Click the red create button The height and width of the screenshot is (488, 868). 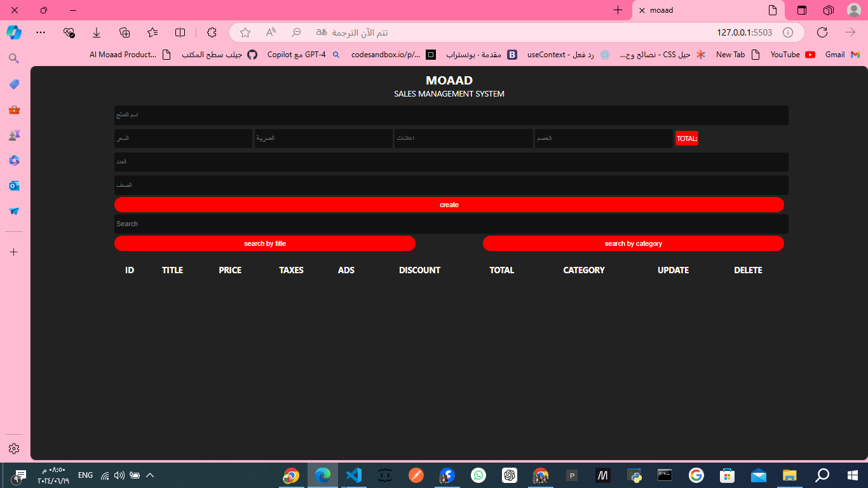(449, 205)
